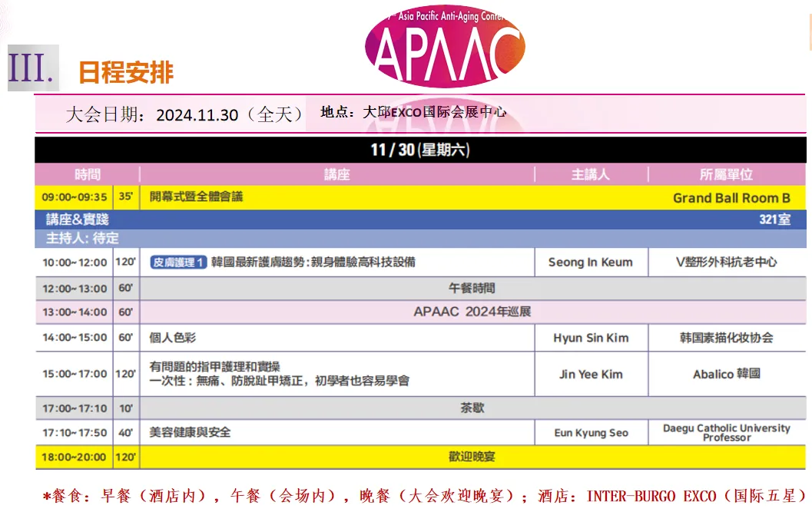Click the 美容健康與安全 lecture title
The width and height of the screenshot is (812, 512).
coord(190,432)
